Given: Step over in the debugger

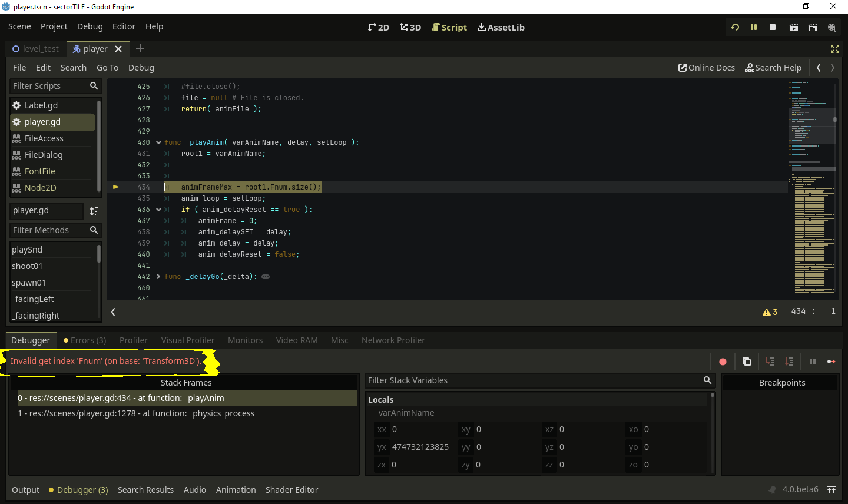Looking at the screenshot, I should coord(790,362).
